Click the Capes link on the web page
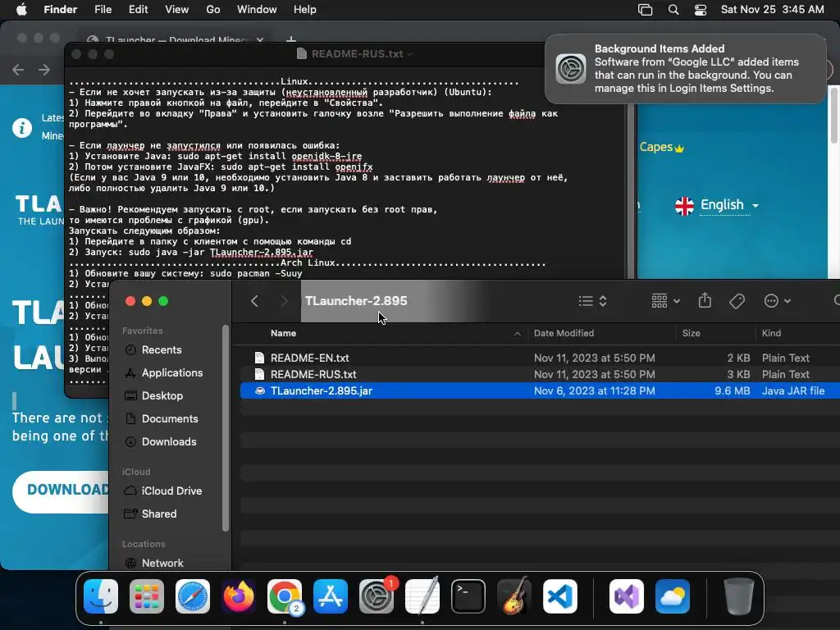 coord(662,148)
